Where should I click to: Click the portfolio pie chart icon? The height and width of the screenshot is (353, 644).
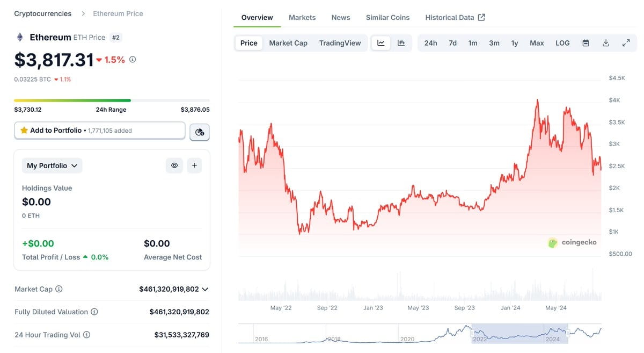(199, 132)
